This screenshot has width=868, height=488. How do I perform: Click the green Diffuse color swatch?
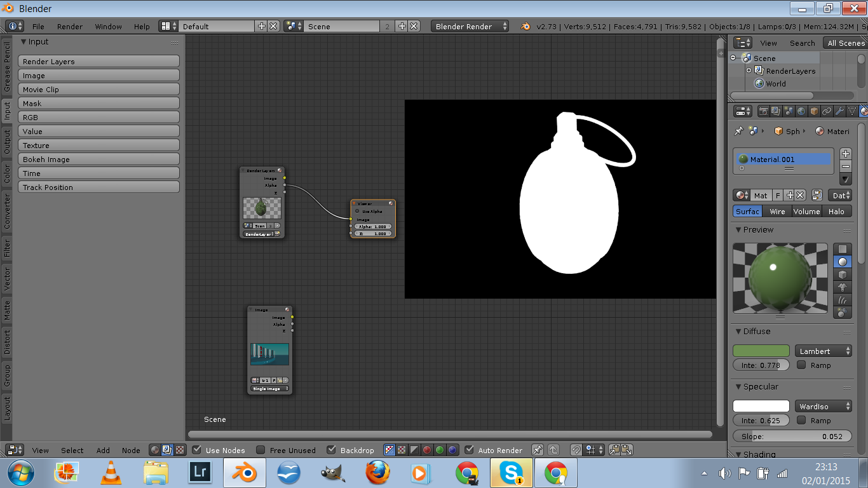coord(761,351)
